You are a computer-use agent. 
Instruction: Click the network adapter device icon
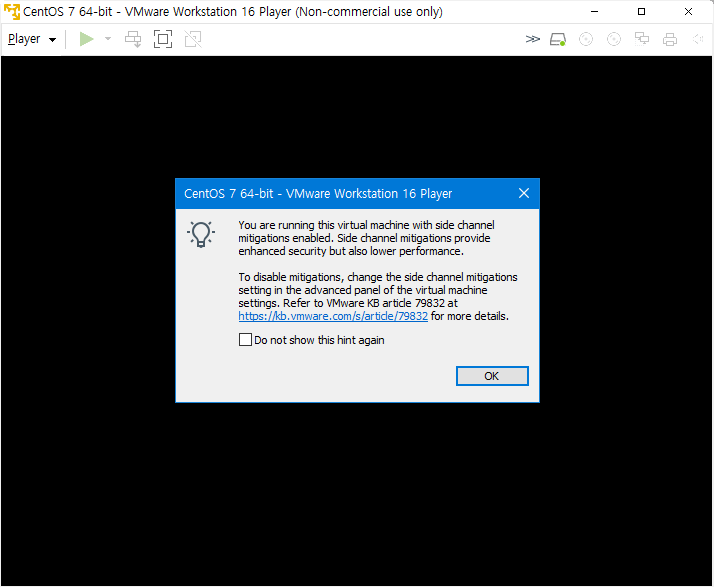[642, 40]
